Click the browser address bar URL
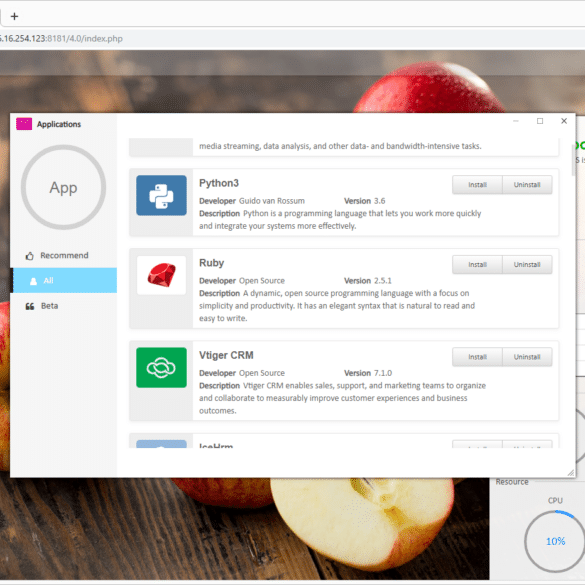The image size is (585, 585). click(x=61, y=38)
